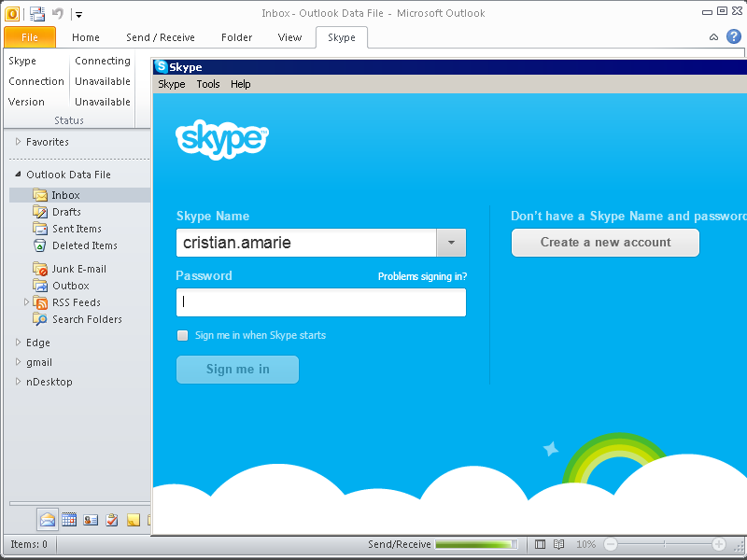
Task: Expand the nDesktop node
Action: (18, 382)
